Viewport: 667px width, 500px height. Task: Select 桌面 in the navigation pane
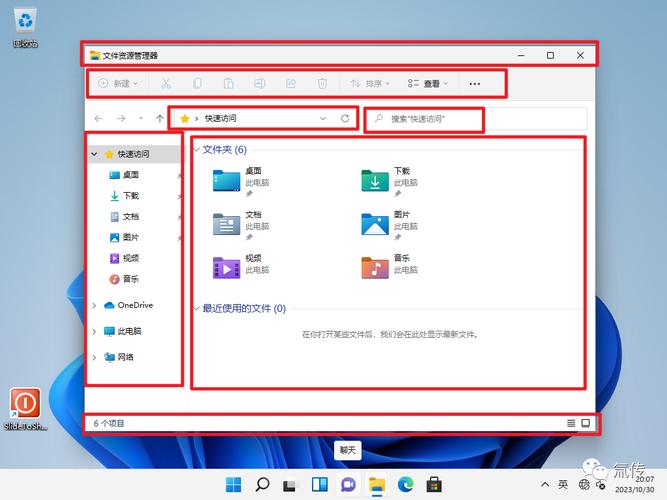pyautogui.click(x=131, y=175)
